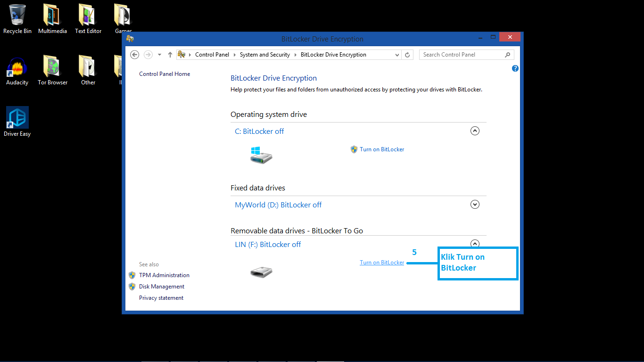
Task: Turn on BitLocker for LIN (F:) drive
Action: [x=382, y=263]
